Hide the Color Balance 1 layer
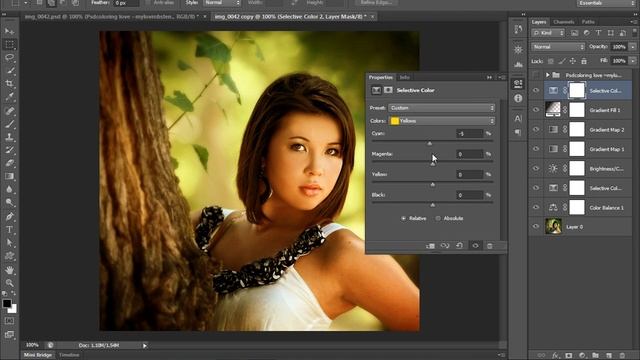Screen dimensions: 640x360 [x=536, y=207]
